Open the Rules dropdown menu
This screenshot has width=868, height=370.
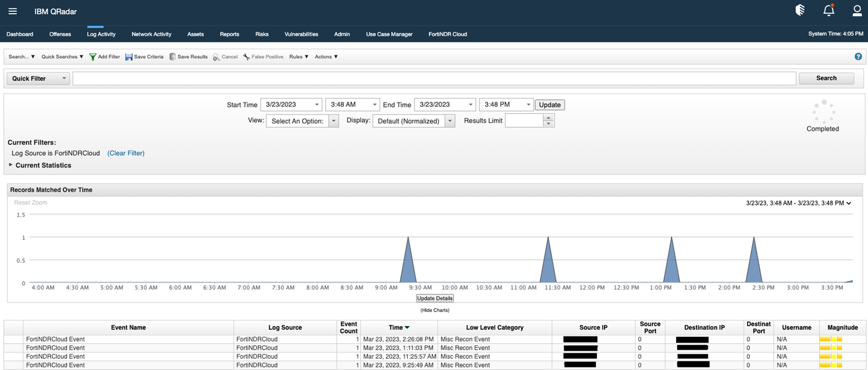coord(299,57)
